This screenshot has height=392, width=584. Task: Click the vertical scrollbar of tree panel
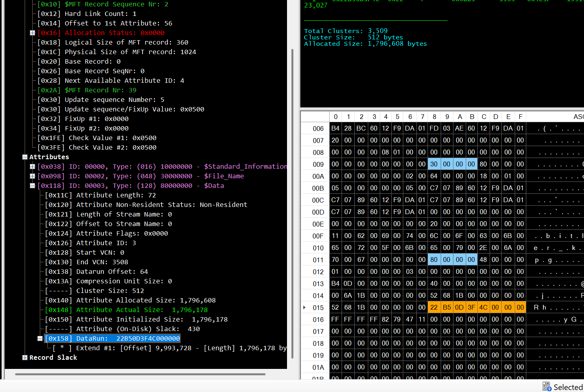[x=293, y=203]
